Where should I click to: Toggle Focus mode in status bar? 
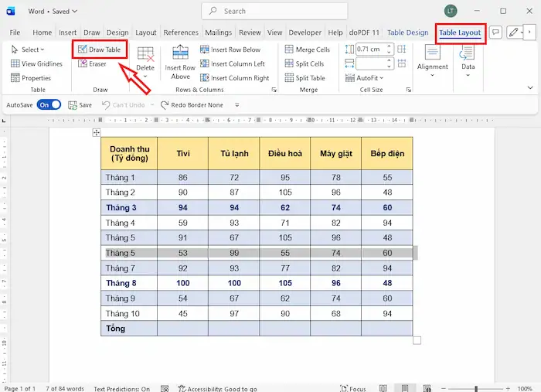pyautogui.click(x=352, y=388)
